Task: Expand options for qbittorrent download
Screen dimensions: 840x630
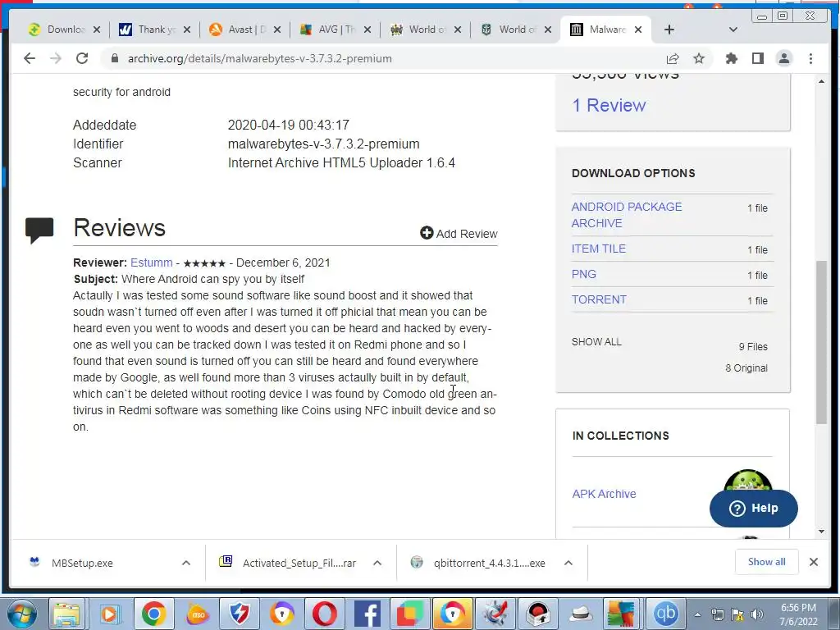Action: pyautogui.click(x=568, y=563)
